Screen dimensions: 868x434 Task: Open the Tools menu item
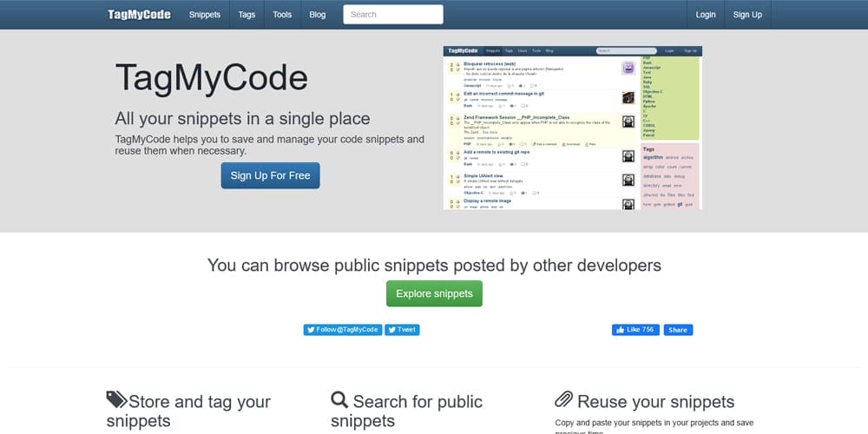point(282,15)
